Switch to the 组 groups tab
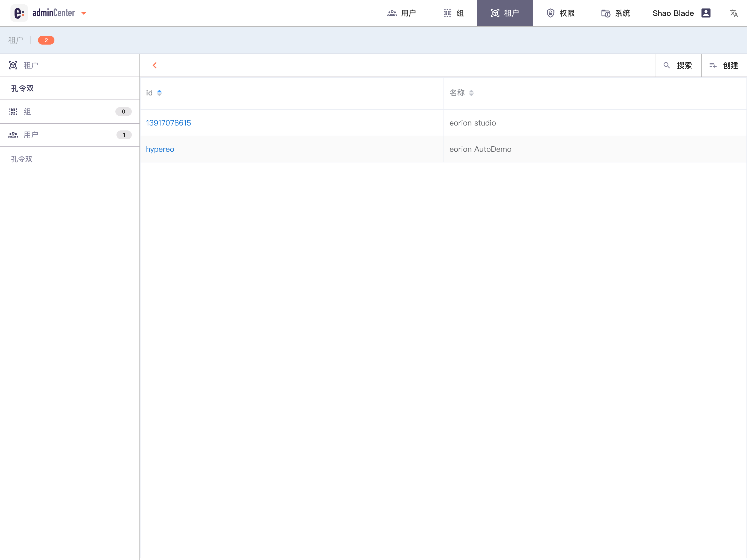 point(454,13)
